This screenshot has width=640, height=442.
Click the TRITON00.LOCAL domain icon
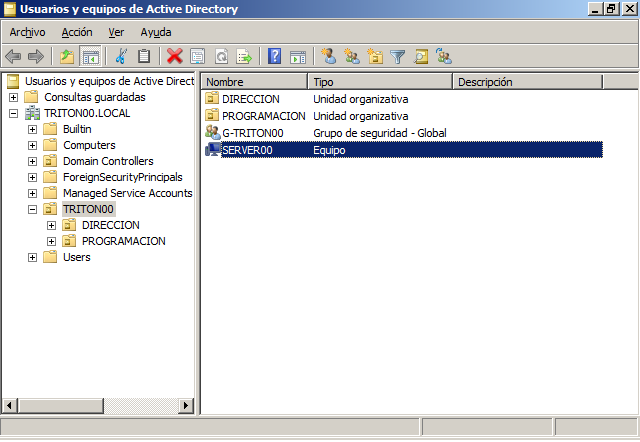click(33, 113)
